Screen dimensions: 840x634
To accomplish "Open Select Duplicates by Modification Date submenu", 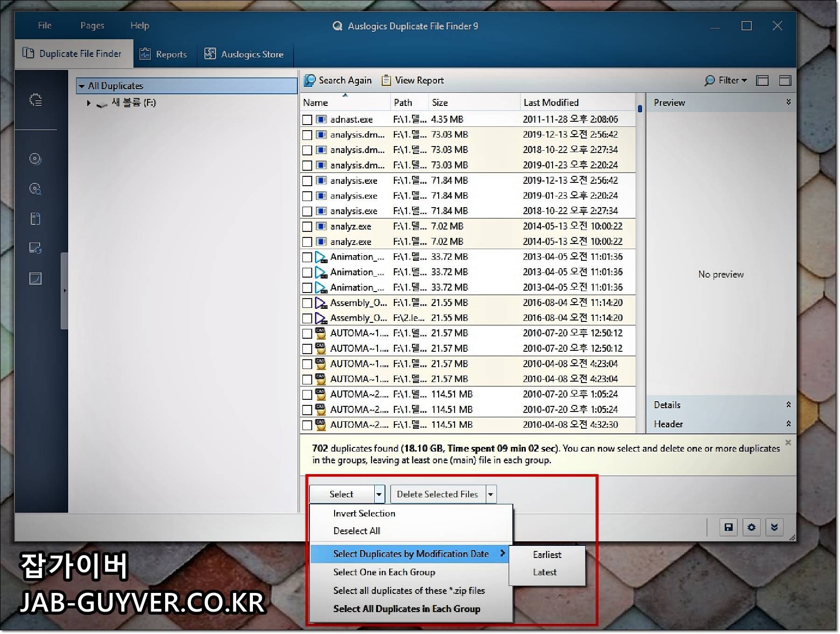I will point(409,554).
